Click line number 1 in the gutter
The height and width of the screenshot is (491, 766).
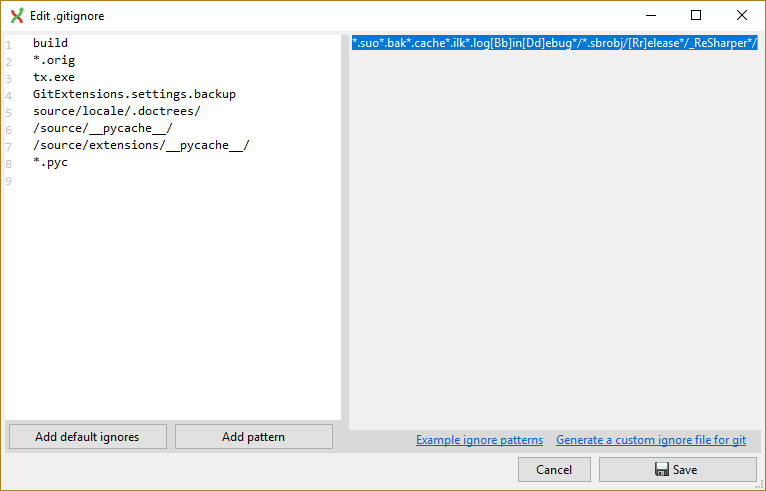click(x=8, y=45)
